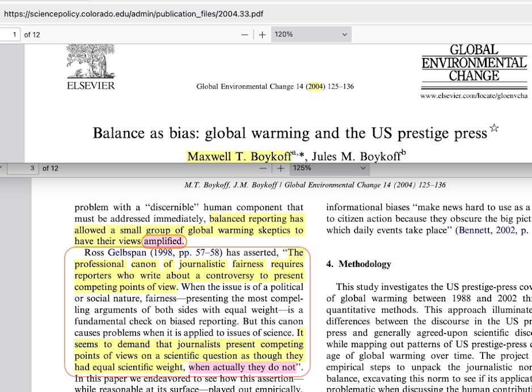Zoom in using lower viewer plus button
The image size is (532, 392).
(x=280, y=168)
